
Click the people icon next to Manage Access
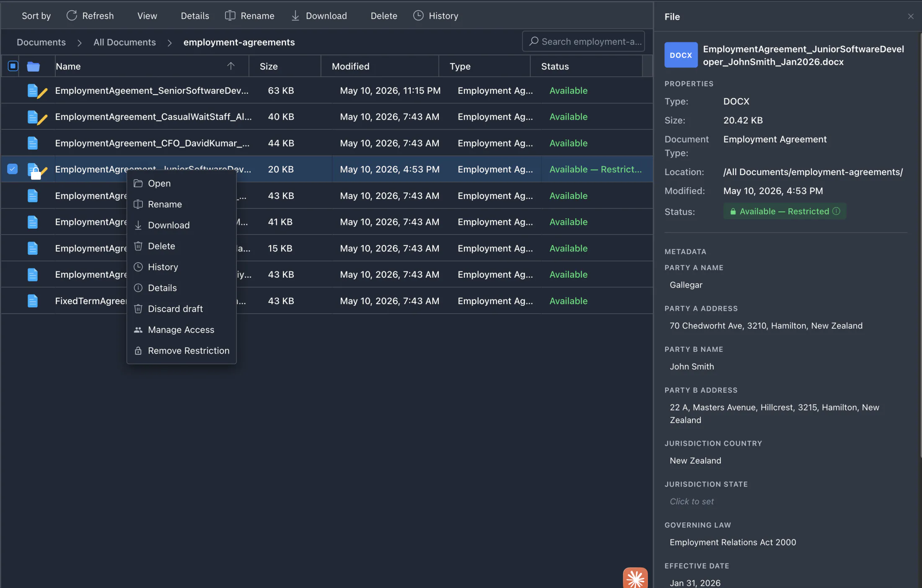coord(138,330)
